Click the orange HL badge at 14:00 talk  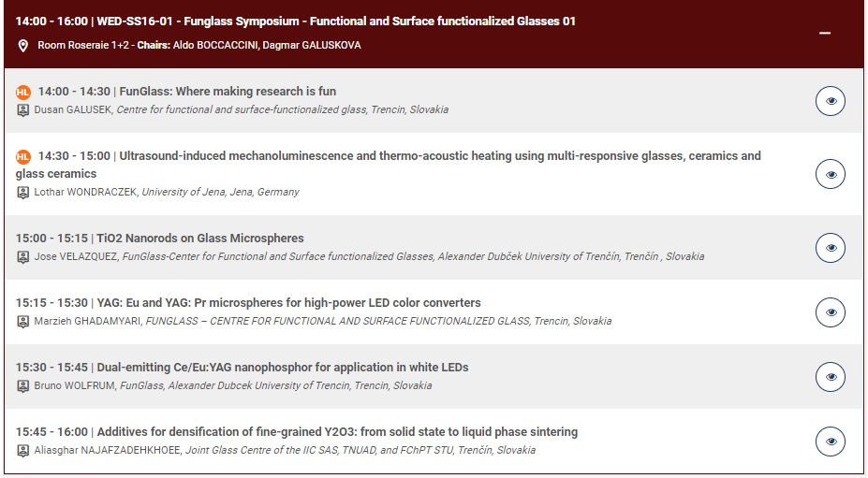tap(23, 92)
